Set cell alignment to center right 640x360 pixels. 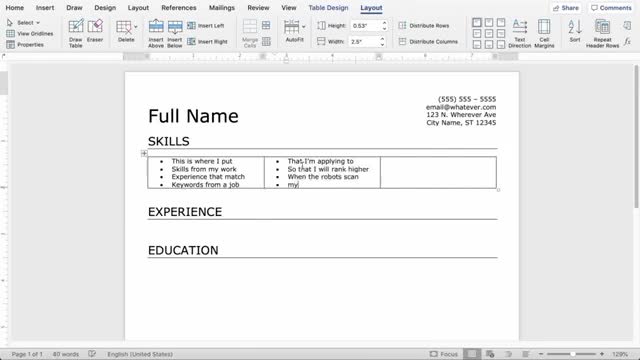click(501, 33)
